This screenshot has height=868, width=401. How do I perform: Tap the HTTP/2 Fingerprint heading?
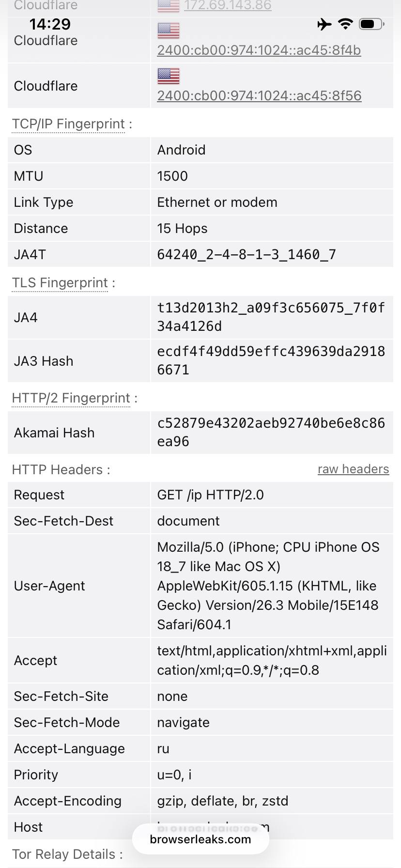tap(71, 398)
